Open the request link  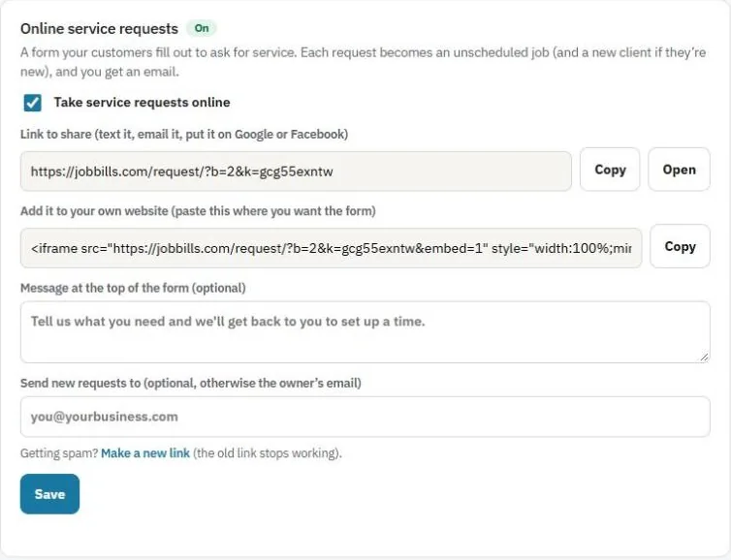pos(679,170)
